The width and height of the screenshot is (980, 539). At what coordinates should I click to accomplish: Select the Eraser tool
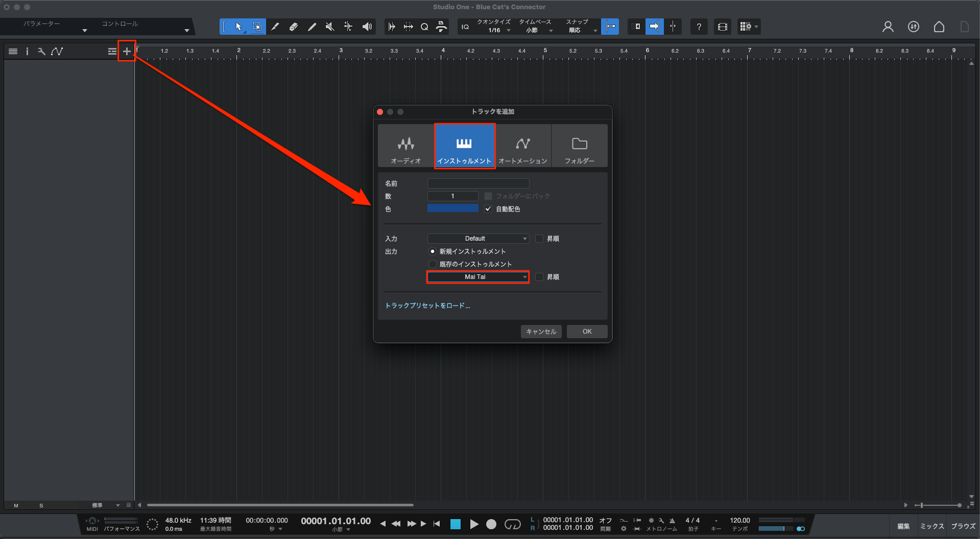[x=294, y=27]
